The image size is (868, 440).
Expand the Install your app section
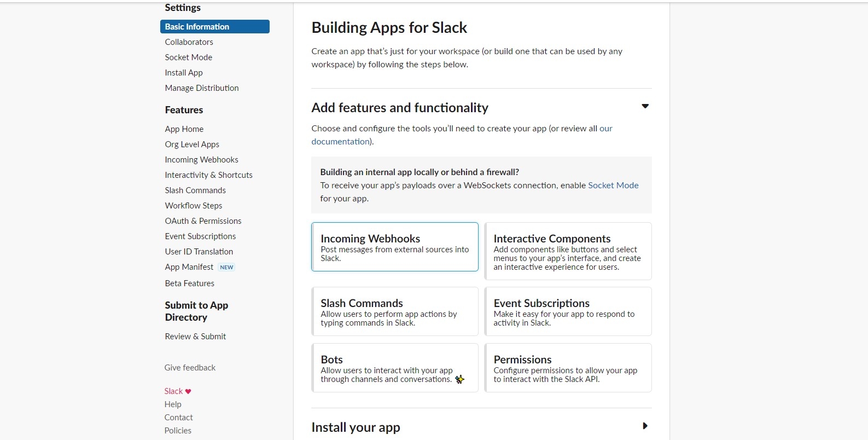pyautogui.click(x=645, y=426)
